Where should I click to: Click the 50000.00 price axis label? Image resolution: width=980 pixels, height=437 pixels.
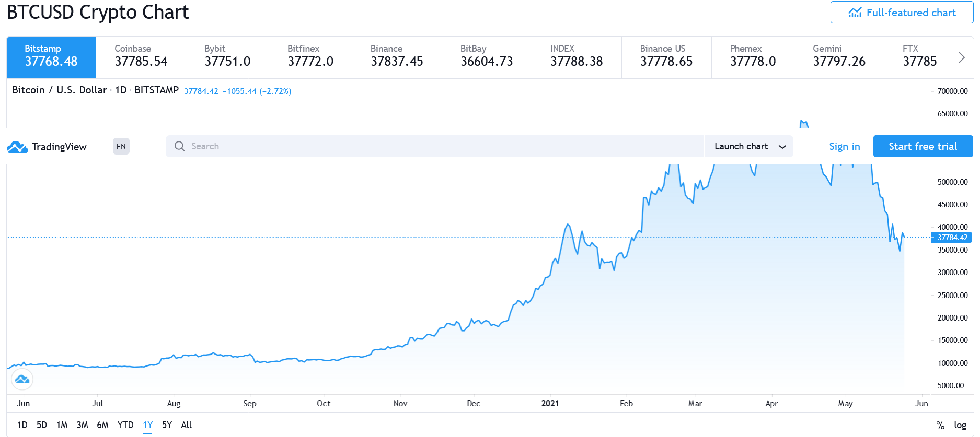click(x=952, y=182)
